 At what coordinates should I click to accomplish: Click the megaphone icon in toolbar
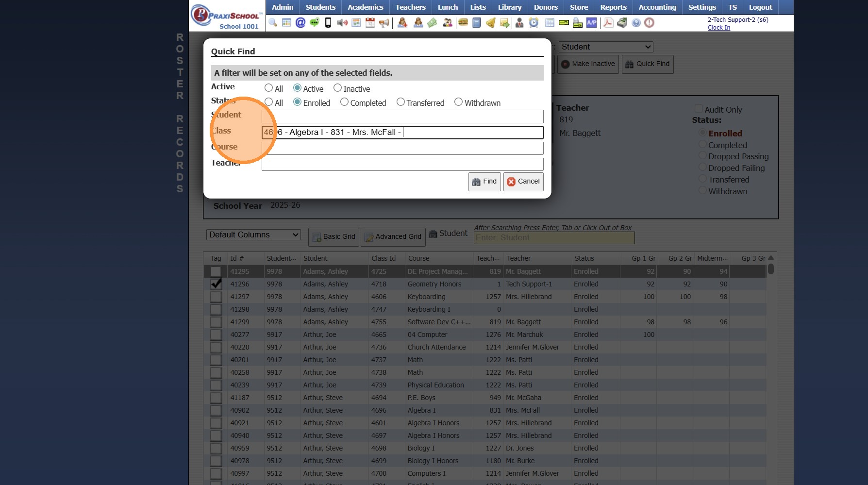click(384, 23)
